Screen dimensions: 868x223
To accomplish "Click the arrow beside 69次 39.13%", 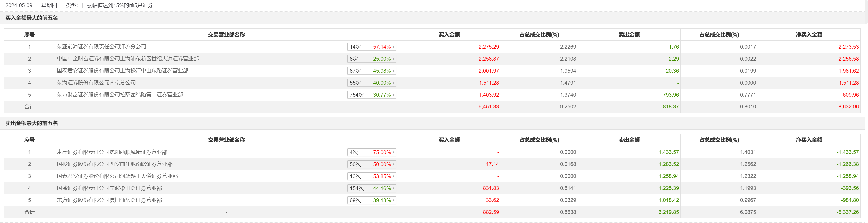I will point(393,200).
